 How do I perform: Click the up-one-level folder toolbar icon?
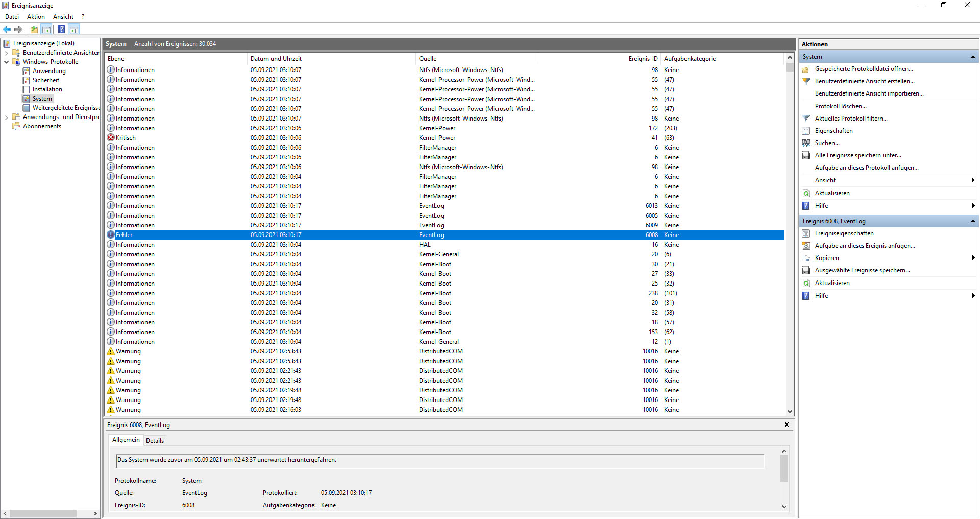coord(34,30)
